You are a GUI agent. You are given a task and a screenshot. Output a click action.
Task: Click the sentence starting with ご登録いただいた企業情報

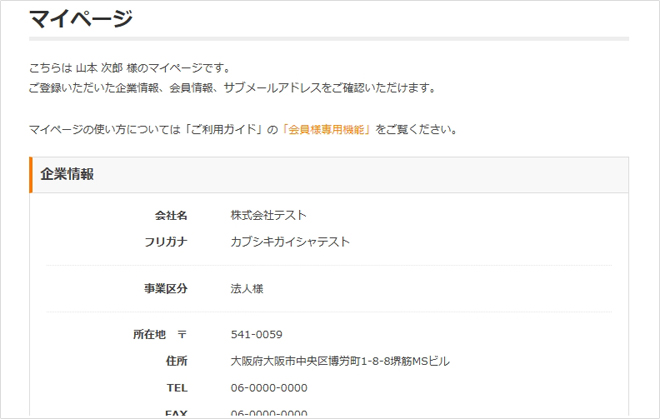tap(232, 88)
